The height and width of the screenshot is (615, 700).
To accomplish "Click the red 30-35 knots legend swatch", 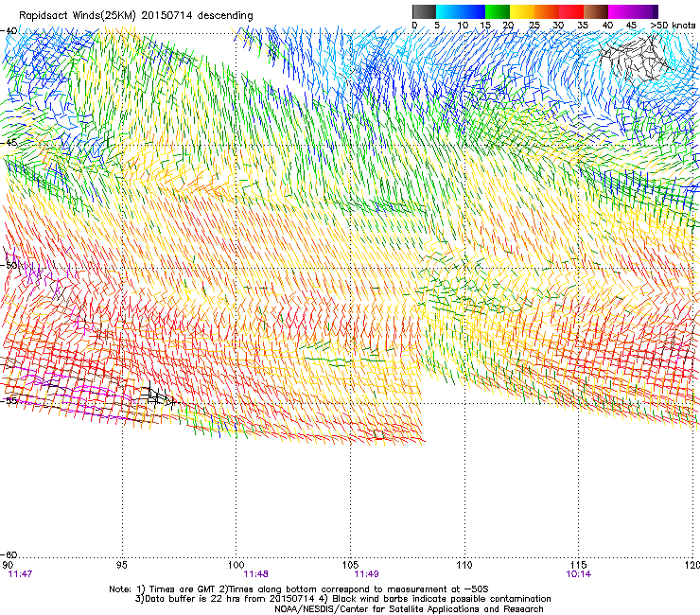I will tap(571, 11).
